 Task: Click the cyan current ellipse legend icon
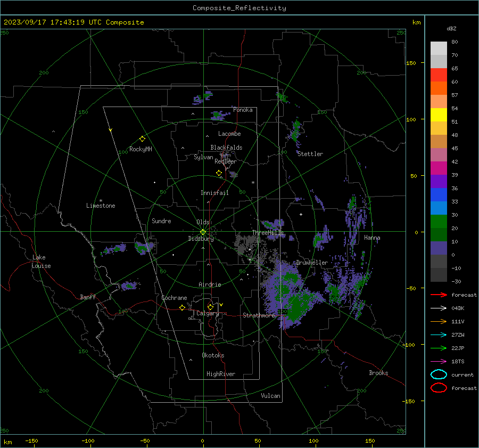[439, 374]
